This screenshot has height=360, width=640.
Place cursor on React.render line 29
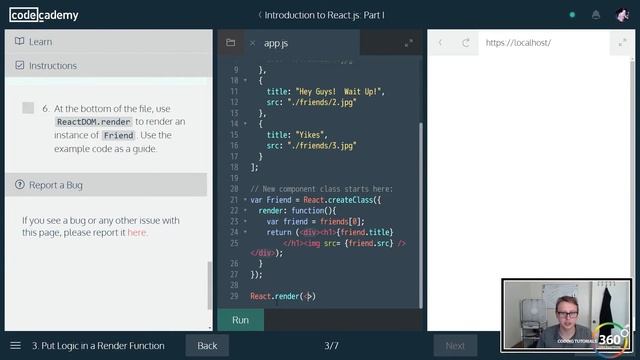pos(283,296)
